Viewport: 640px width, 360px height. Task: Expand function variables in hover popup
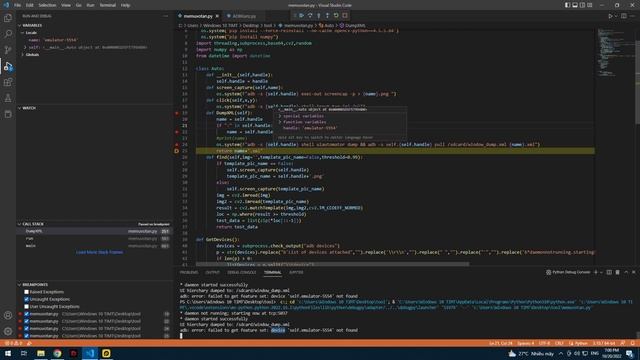[x=302, y=122]
